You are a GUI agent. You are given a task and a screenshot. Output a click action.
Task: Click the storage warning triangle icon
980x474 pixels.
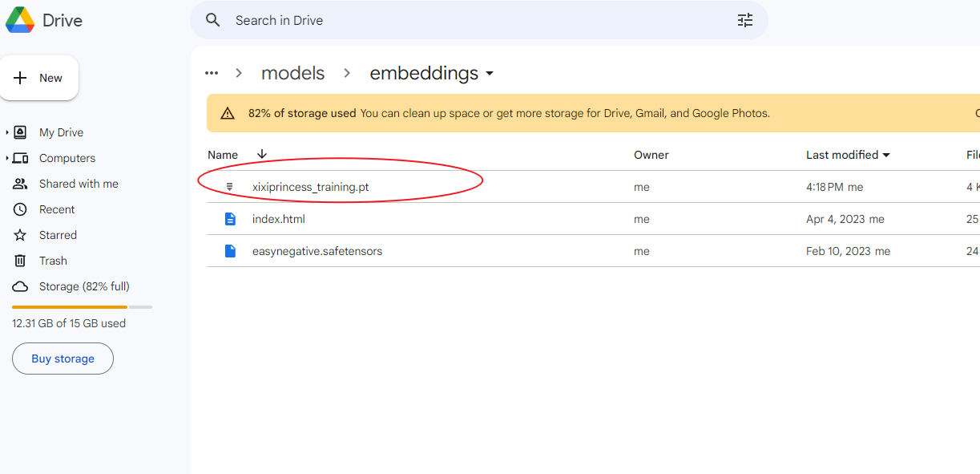[x=228, y=113]
